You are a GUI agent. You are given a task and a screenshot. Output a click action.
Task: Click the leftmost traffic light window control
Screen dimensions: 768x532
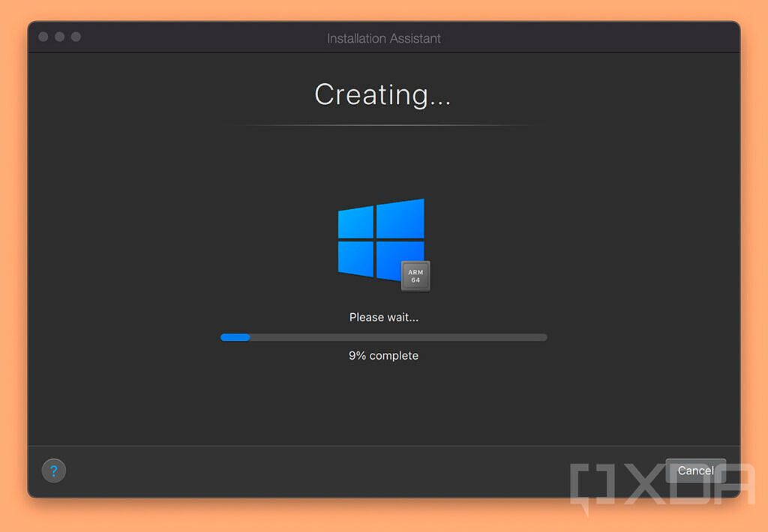pyautogui.click(x=43, y=35)
